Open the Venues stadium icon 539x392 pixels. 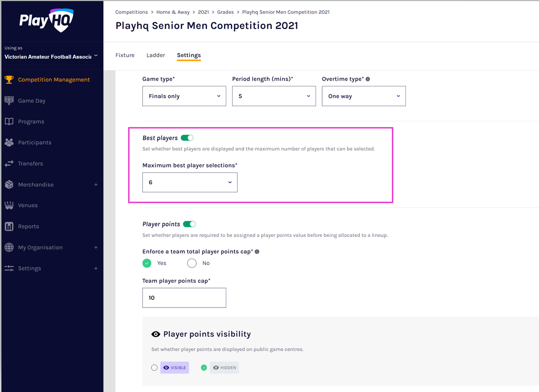coord(9,205)
